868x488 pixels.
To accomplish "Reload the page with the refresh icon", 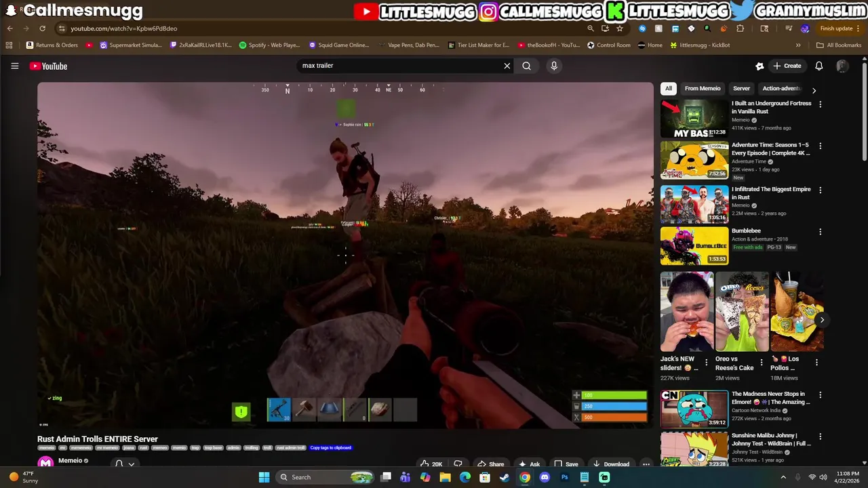I will click(42, 28).
